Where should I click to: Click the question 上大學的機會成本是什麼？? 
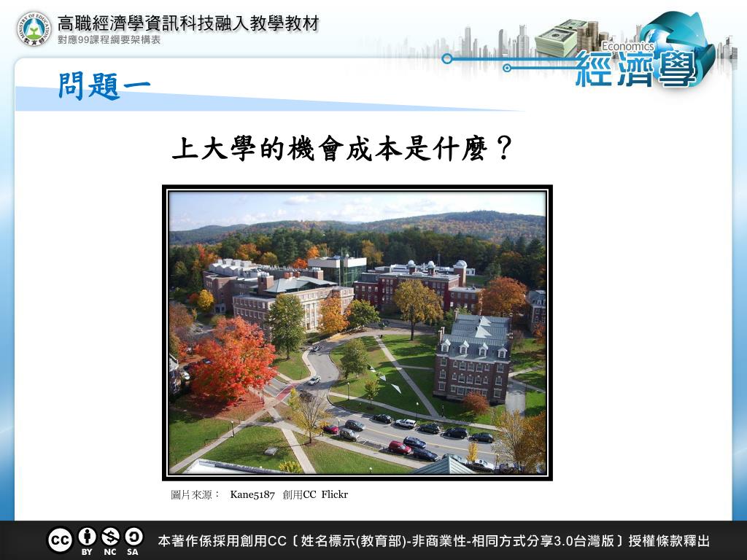[341, 149]
